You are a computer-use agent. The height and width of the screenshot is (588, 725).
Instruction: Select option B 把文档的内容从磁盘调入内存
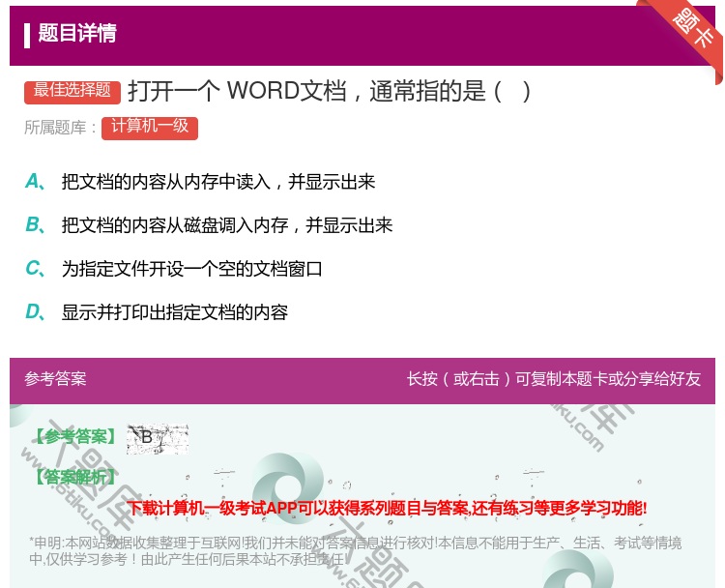[x=209, y=224]
